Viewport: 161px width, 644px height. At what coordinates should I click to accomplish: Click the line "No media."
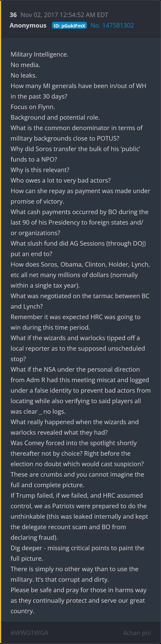point(25,65)
